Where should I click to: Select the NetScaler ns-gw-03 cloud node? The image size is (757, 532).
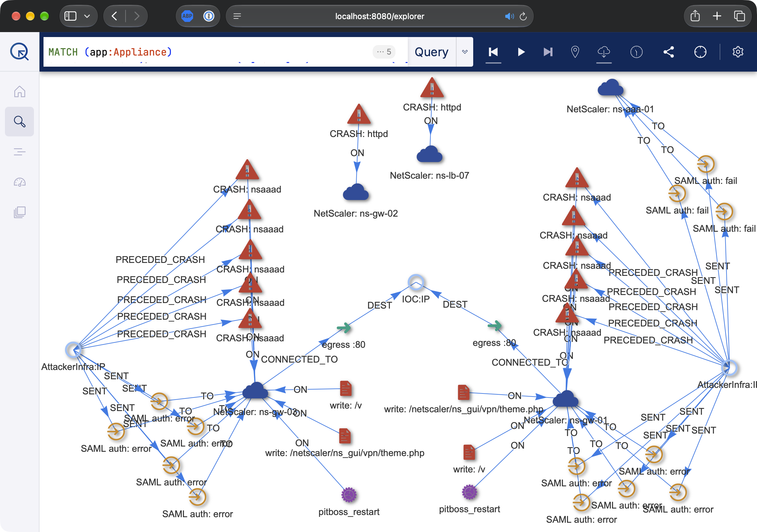pos(255,390)
